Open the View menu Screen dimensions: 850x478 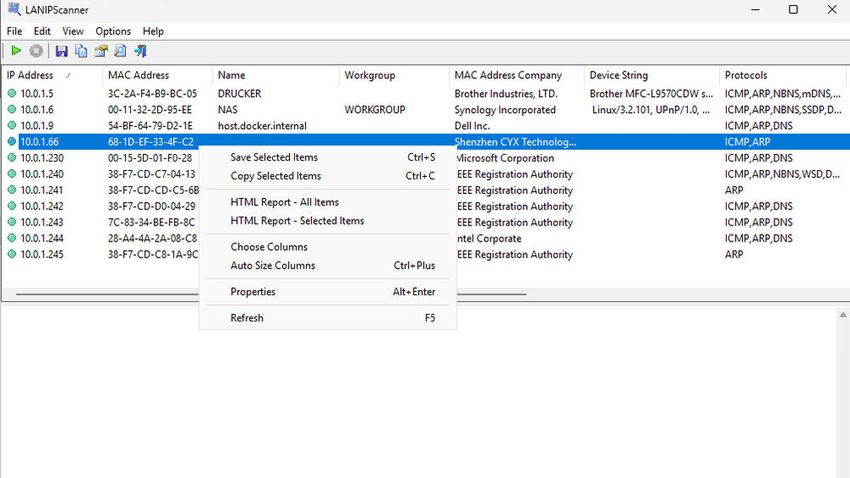73,31
